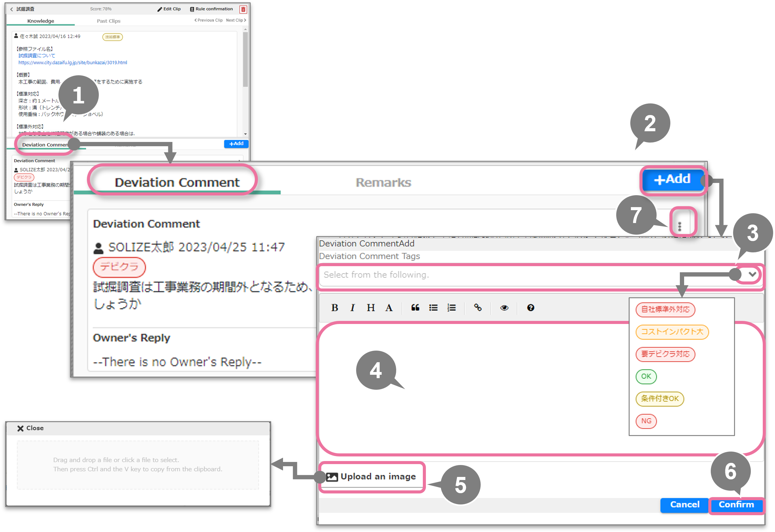Open the Past Clips tab
The image size is (775, 532).
(x=108, y=21)
